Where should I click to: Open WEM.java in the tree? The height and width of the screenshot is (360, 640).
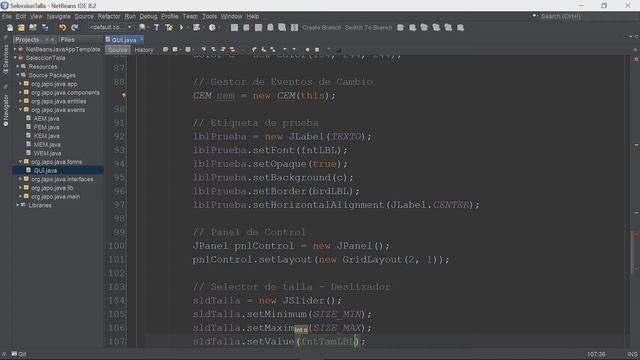47,153
